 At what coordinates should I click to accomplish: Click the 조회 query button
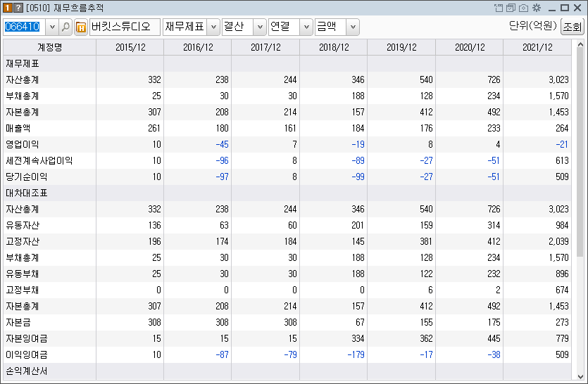[x=573, y=27]
